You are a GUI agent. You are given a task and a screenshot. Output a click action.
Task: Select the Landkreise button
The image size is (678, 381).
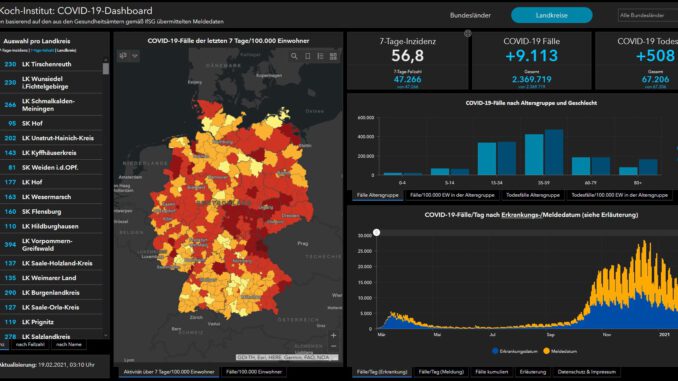coord(552,15)
